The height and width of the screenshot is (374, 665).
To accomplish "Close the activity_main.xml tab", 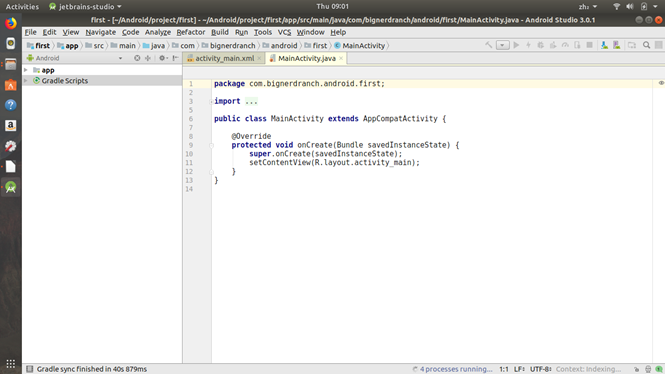I will (x=259, y=59).
